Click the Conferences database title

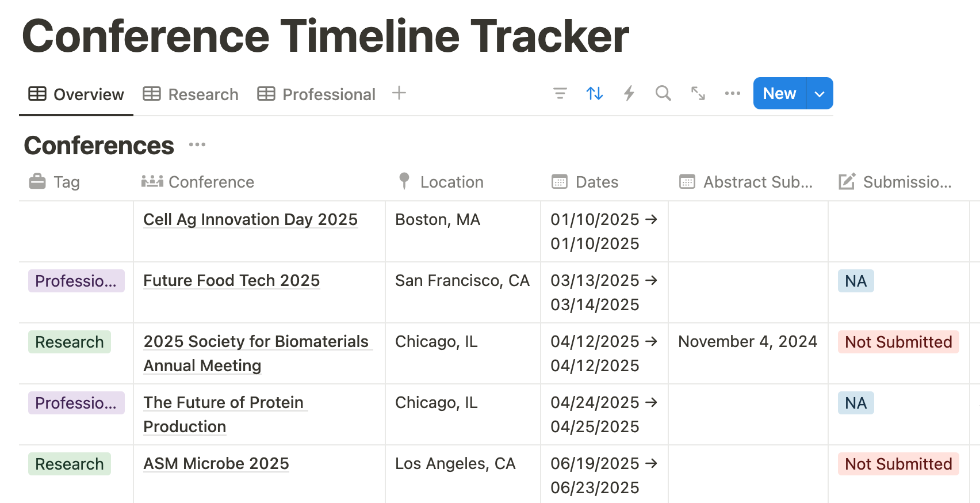click(x=99, y=146)
